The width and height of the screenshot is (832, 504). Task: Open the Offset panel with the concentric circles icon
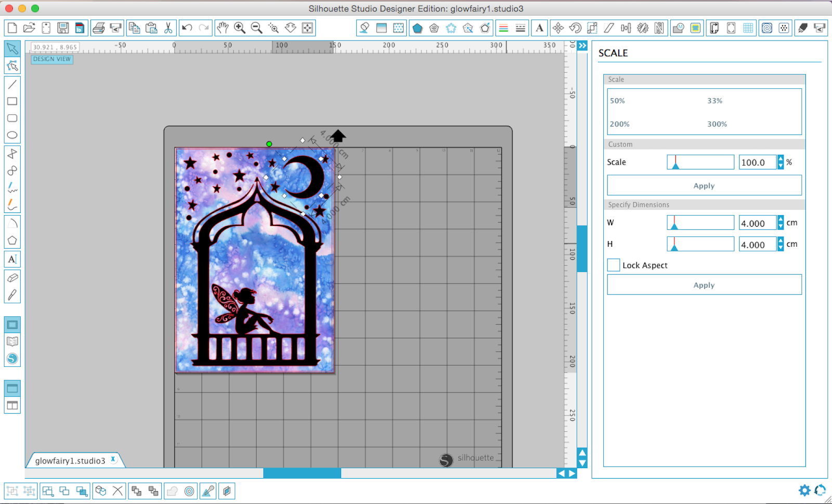[x=189, y=491]
